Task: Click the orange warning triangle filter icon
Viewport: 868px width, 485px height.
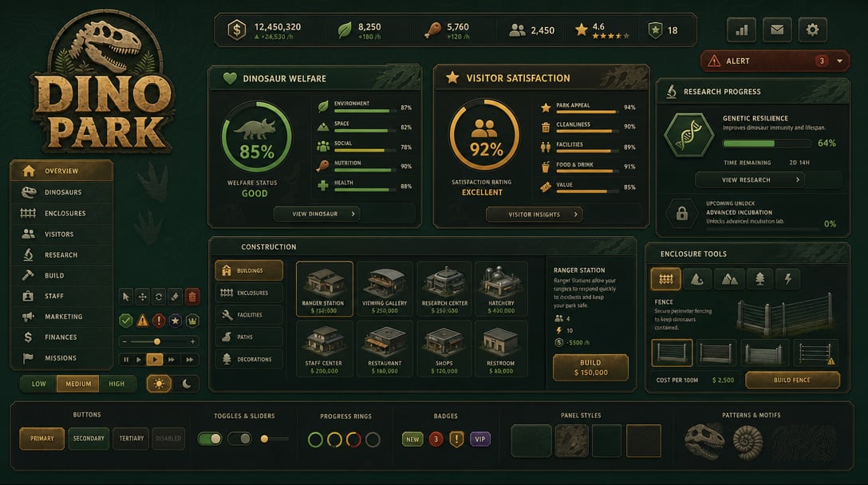Action: (142, 320)
